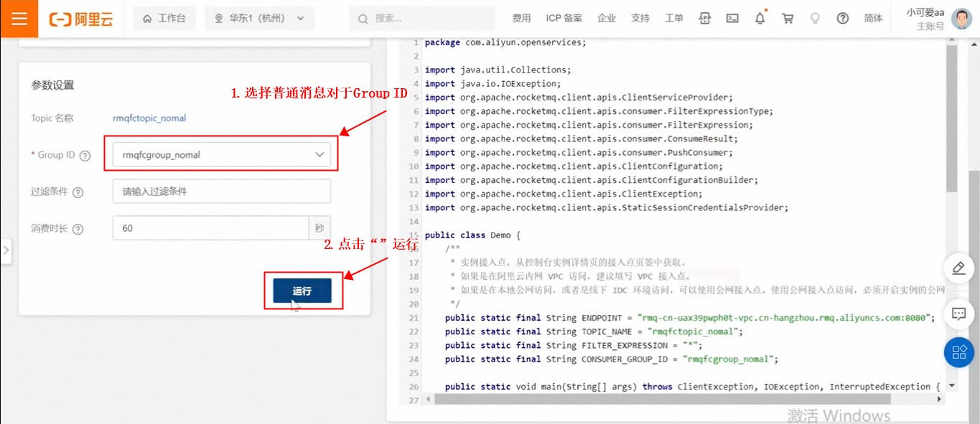Click the TOPIC_NAME code line

click(x=594, y=331)
